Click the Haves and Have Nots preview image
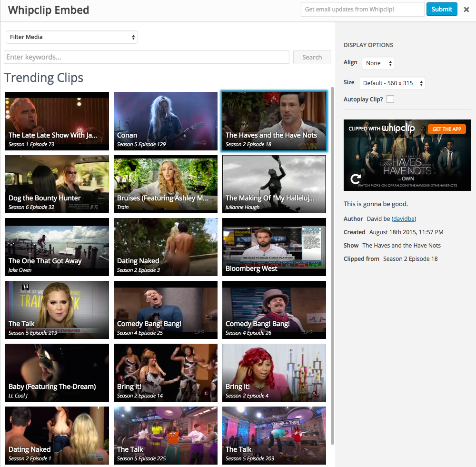This screenshot has height=467, width=476. 407,155
